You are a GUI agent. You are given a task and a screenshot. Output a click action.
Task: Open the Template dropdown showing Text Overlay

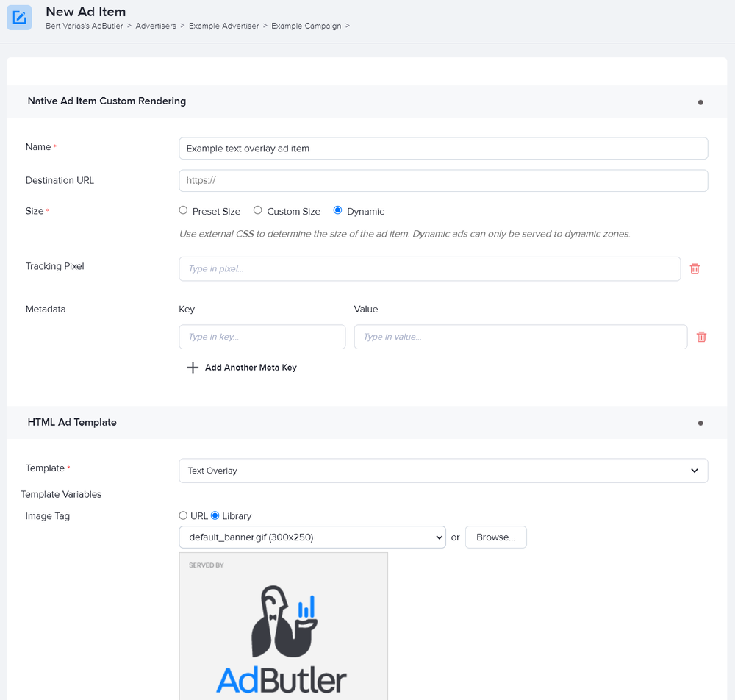(443, 471)
